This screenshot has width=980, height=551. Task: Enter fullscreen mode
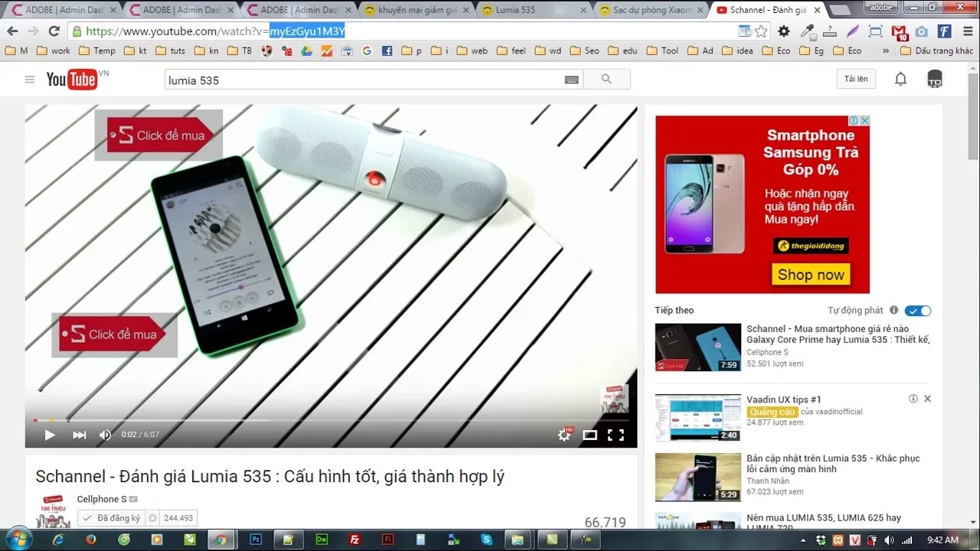616,435
